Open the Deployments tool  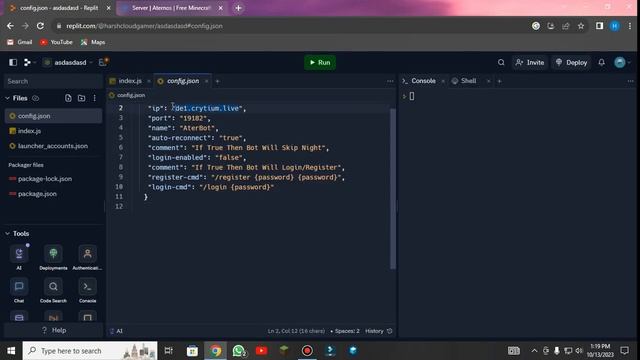pos(53,258)
